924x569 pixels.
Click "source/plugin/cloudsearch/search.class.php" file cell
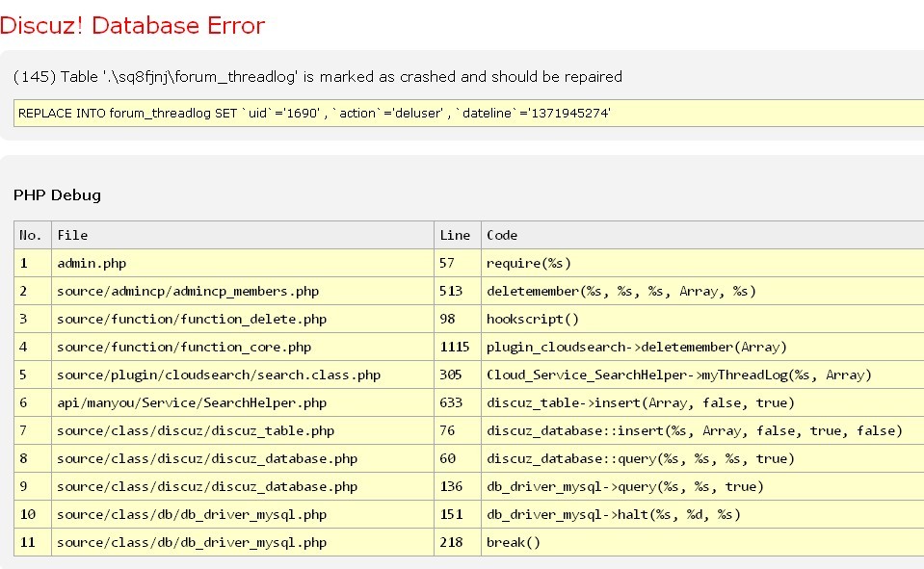[243, 375]
